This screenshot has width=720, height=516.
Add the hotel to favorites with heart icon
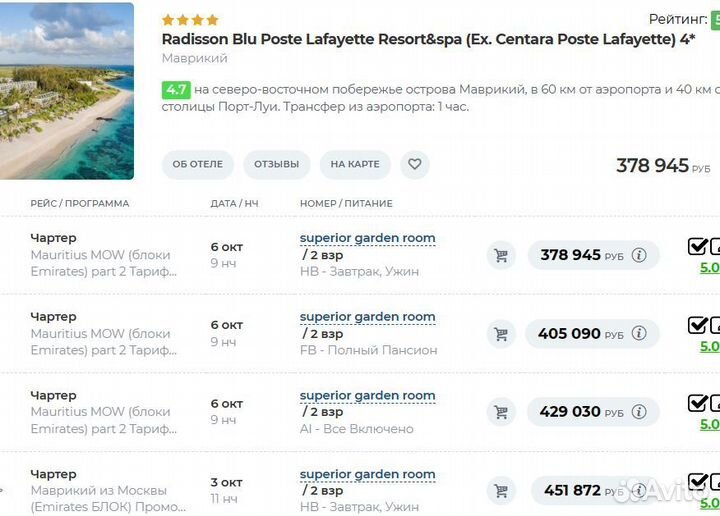click(415, 164)
